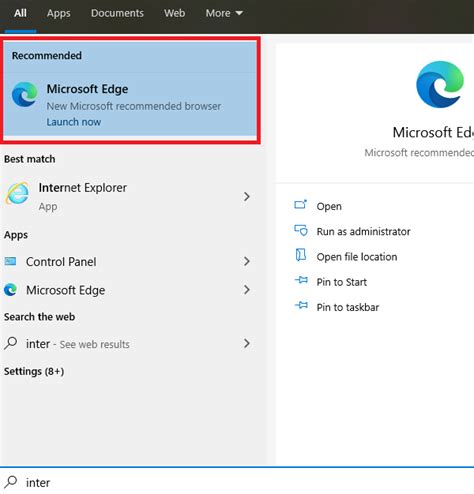474x494 pixels.
Task: Click the Pin to Start pin icon
Action: pyautogui.click(x=301, y=280)
